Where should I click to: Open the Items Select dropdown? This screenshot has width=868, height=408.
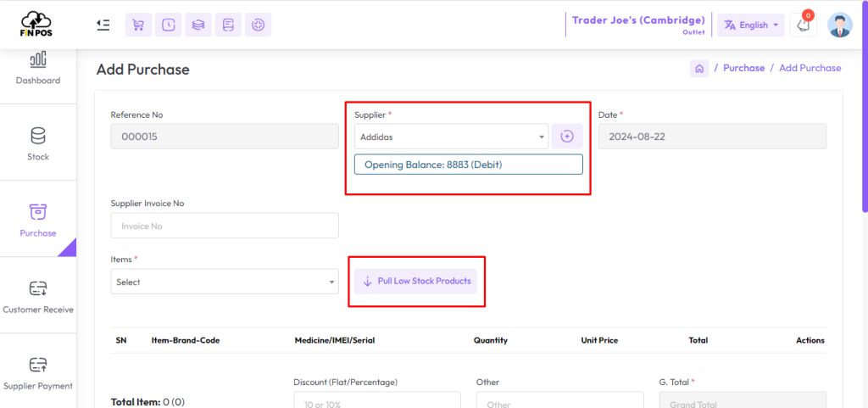pos(225,282)
